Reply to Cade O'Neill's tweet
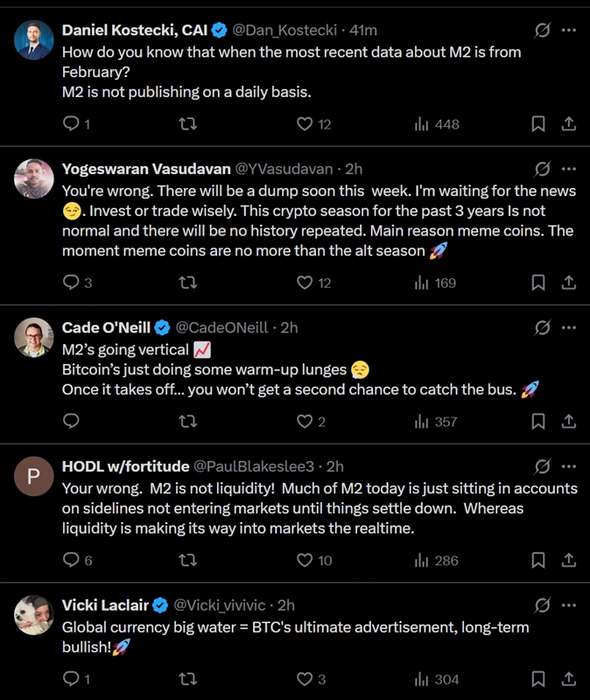 [72, 422]
